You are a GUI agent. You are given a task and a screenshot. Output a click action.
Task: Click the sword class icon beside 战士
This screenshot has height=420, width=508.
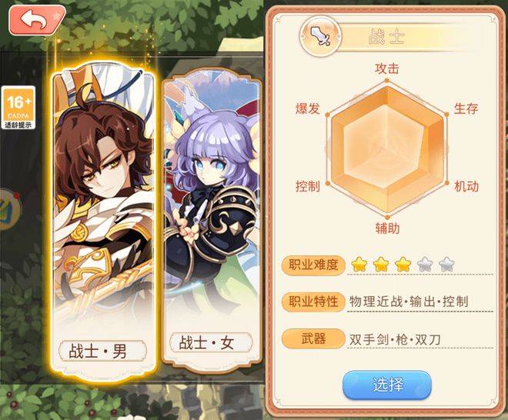pos(320,36)
